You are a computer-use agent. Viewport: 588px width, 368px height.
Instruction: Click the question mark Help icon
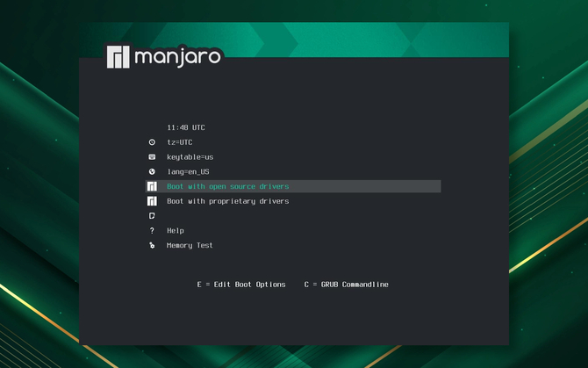(x=152, y=230)
